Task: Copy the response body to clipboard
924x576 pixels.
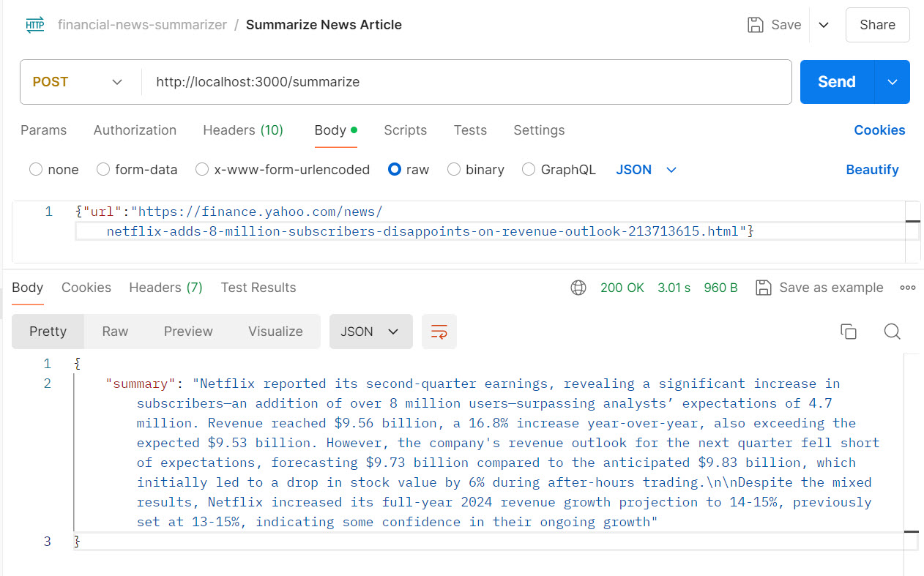Action: tap(849, 332)
